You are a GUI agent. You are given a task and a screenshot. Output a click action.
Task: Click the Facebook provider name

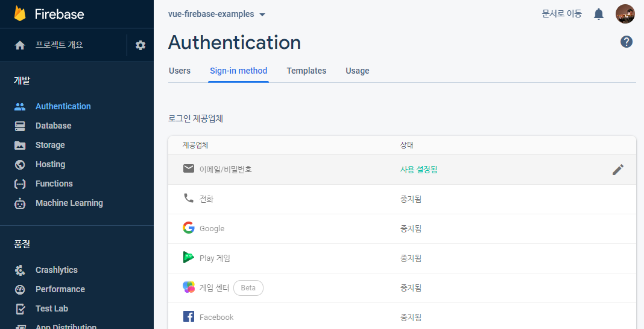(216, 318)
